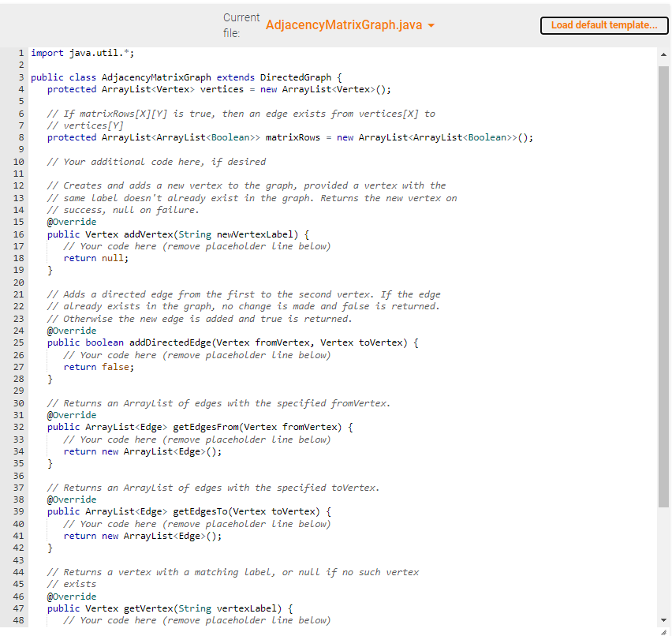Click the editor resize grip corner

pos(664,632)
